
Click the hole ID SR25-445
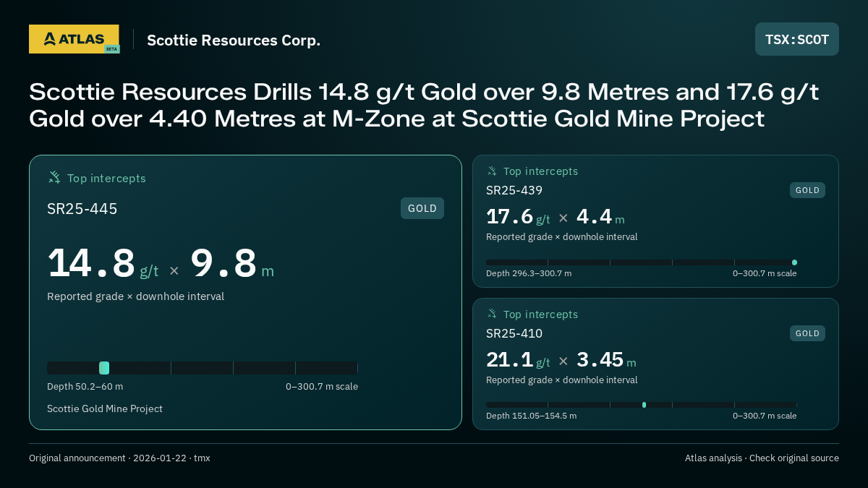tap(82, 209)
